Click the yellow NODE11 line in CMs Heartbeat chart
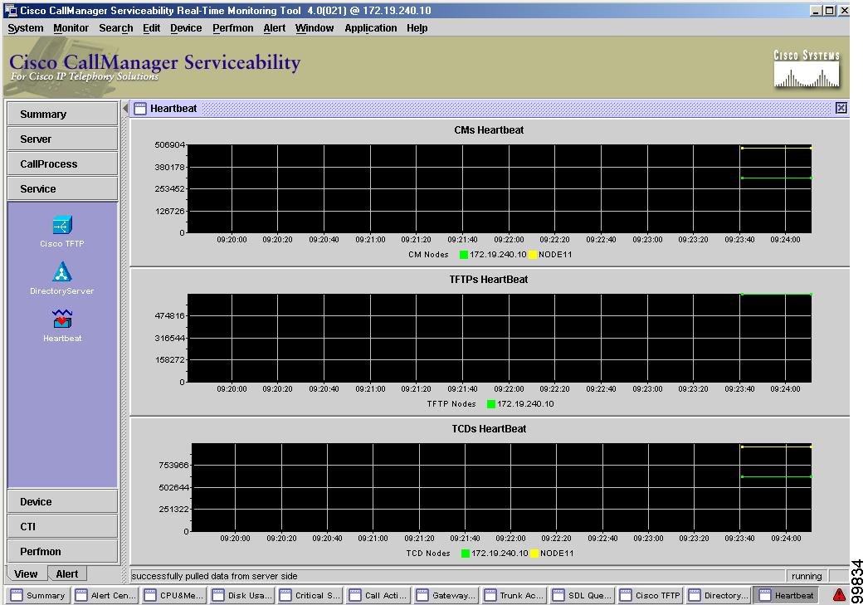The image size is (868, 605). pyautogui.click(x=776, y=149)
